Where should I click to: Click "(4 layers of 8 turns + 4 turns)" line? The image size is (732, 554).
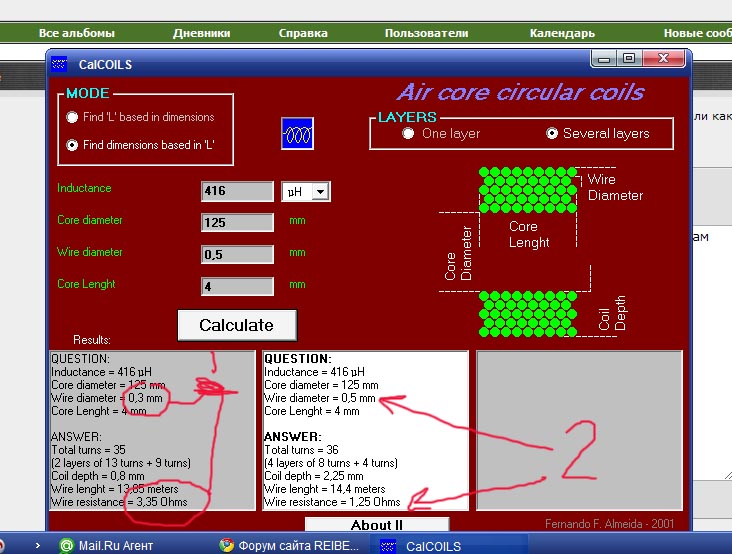click(x=331, y=463)
